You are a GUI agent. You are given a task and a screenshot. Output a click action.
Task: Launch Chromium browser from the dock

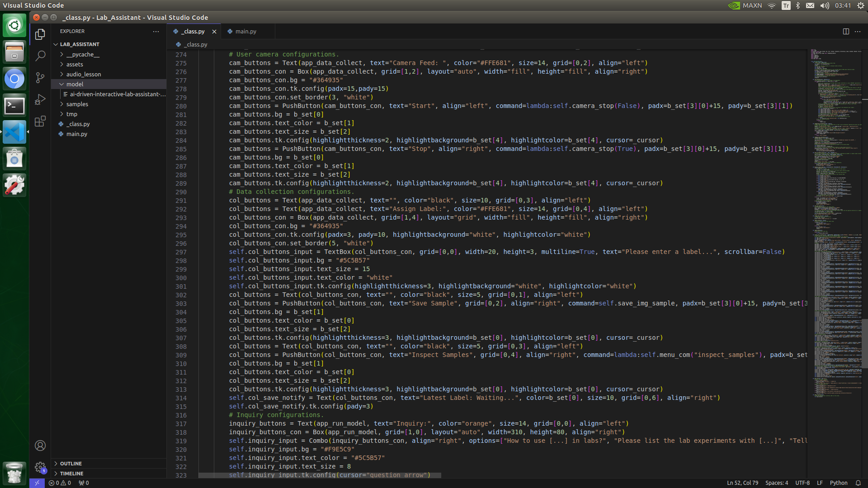pos(14,79)
